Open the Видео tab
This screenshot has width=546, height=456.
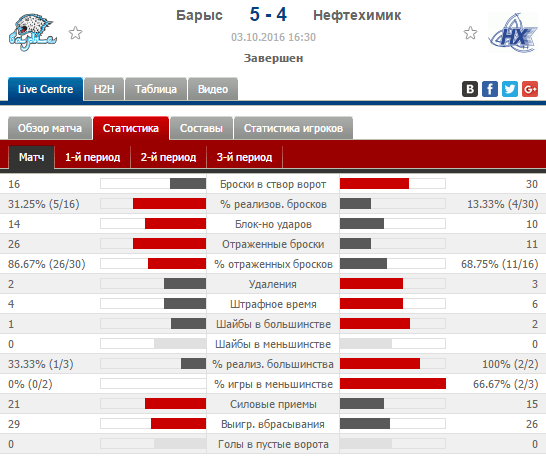click(213, 89)
